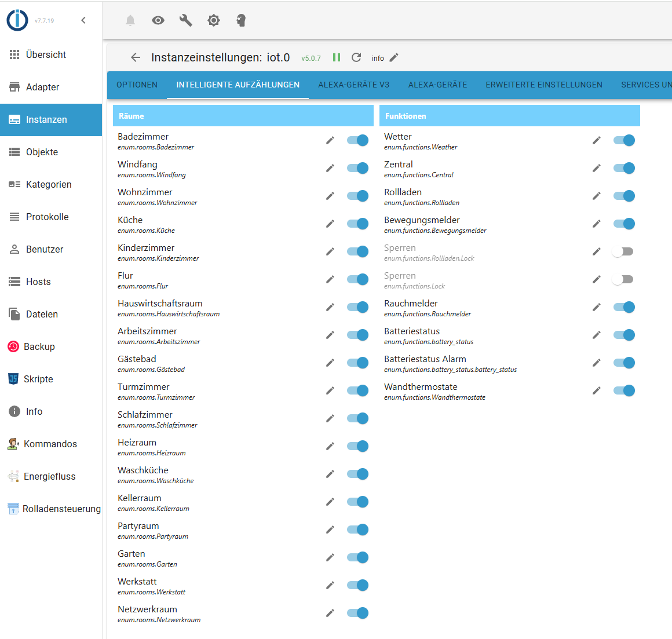The height and width of the screenshot is (639, 672).
Task: Click the ioBroker logo
Action: coord(17,20)
